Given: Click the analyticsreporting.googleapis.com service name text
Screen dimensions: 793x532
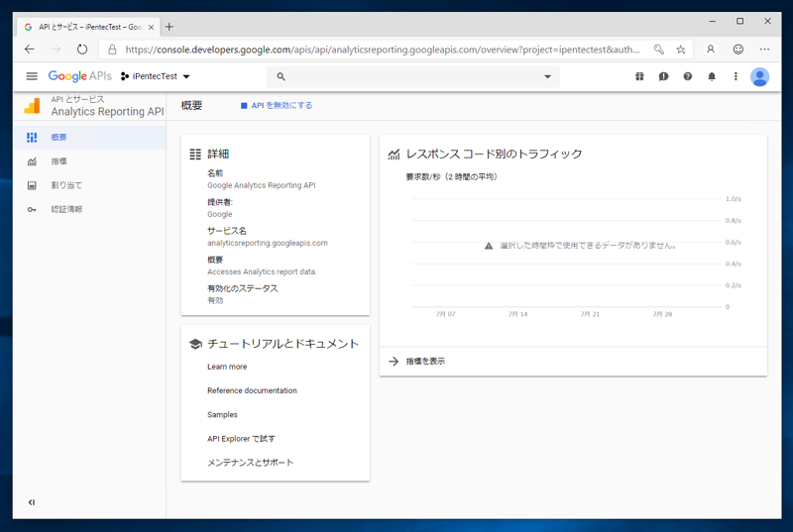Looking at the screenshot, I should 268,243.
